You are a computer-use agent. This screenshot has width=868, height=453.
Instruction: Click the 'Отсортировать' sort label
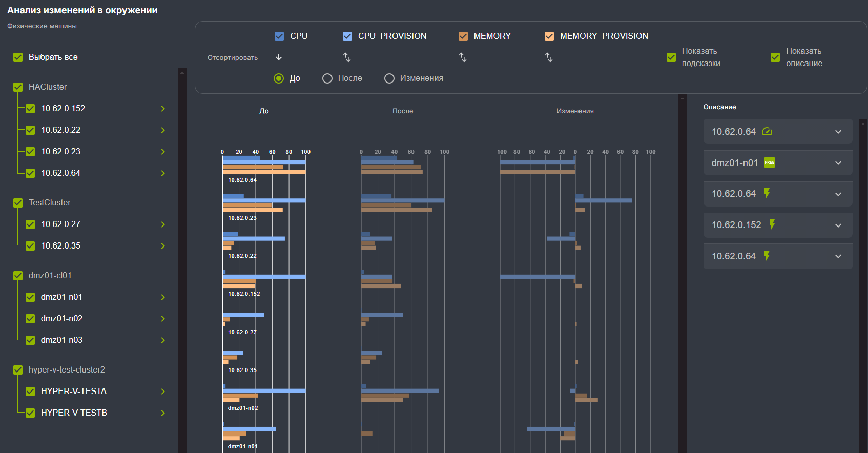coord(233,58)
